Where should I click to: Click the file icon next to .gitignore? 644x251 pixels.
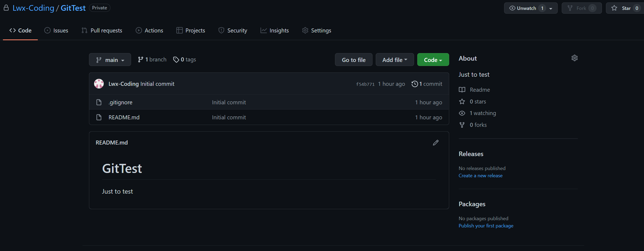[x=99, y=102]
